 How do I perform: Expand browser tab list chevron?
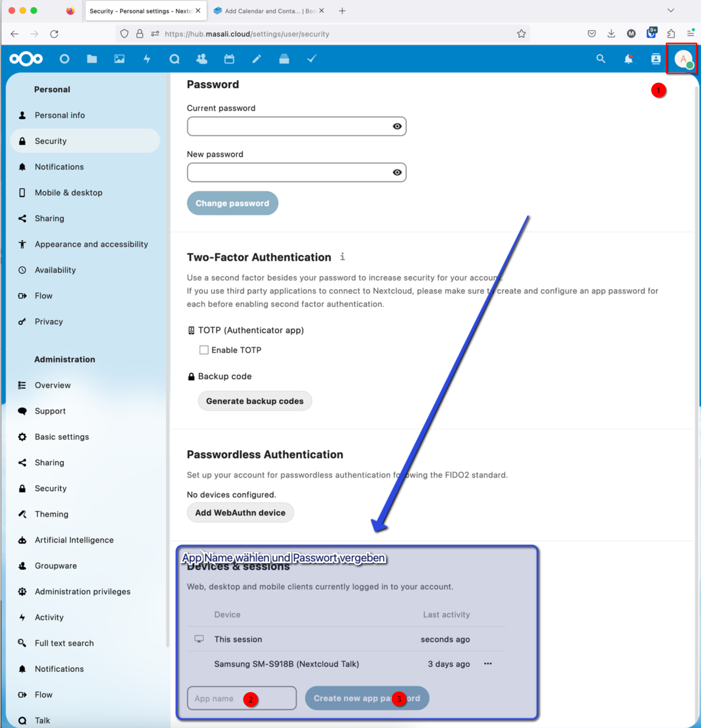(671, 11)
